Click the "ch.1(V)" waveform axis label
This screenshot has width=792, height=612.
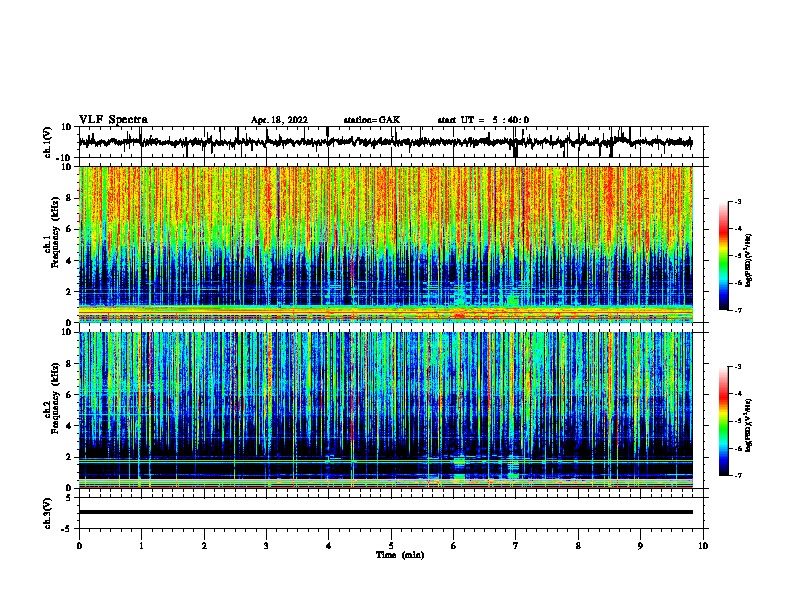pos(48,142)
